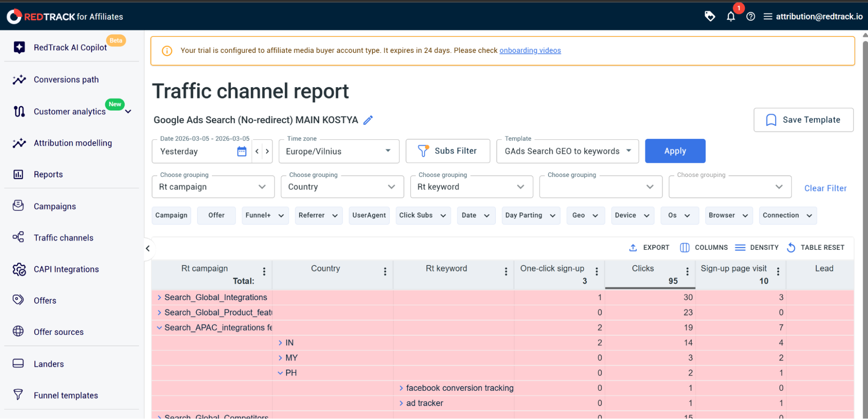Open the Time zone dropdown
This screenshot has height=419, width=868.
339,151
